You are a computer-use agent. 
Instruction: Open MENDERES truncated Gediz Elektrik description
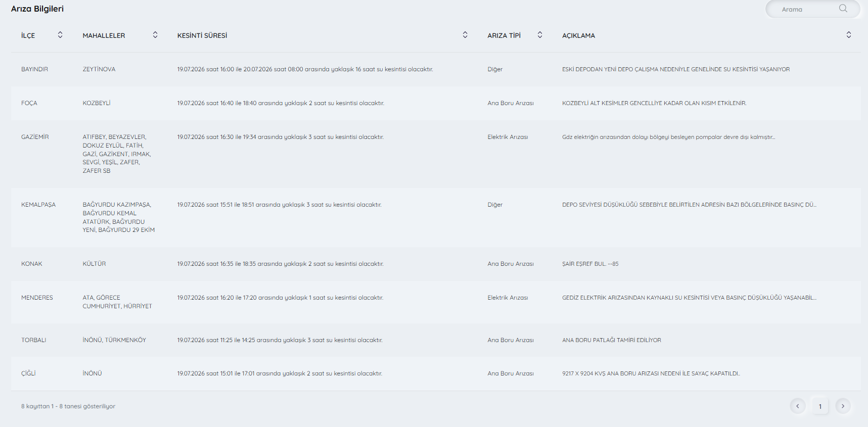click(x=689, y=298)
